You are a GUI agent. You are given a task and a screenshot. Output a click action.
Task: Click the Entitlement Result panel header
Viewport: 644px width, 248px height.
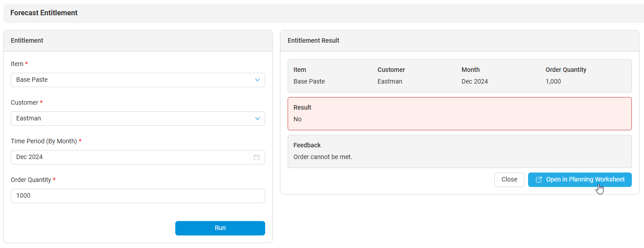point(313,40)
